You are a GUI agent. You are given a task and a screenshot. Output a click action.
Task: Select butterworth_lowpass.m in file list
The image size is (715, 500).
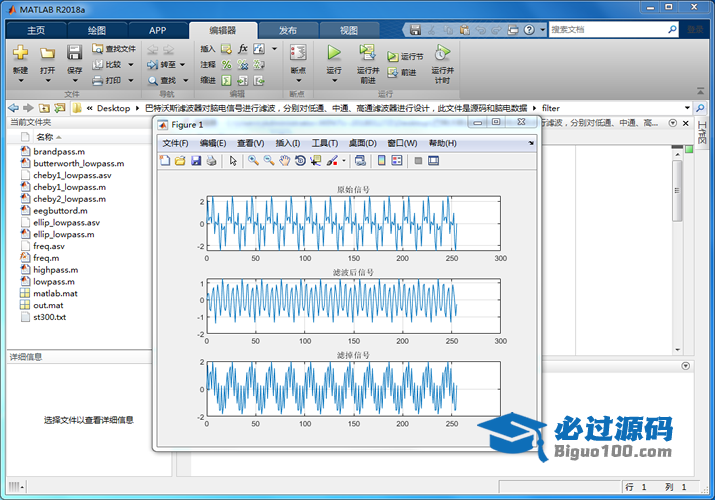click(78, 163)
